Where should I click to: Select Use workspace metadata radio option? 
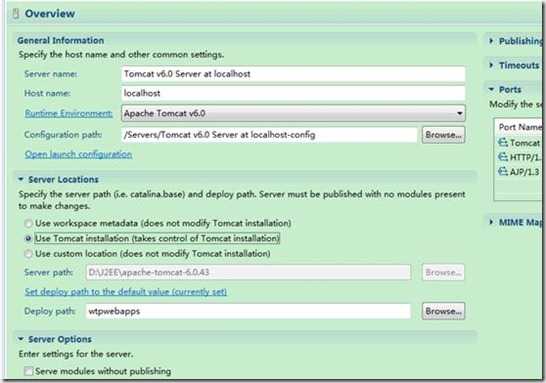pos(29,223)
